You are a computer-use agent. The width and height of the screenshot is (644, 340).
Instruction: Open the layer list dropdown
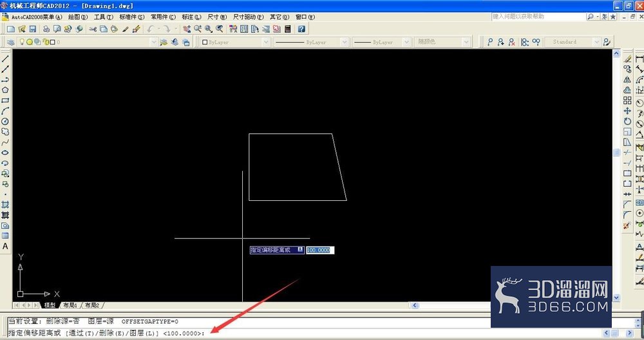pos(154,42)
